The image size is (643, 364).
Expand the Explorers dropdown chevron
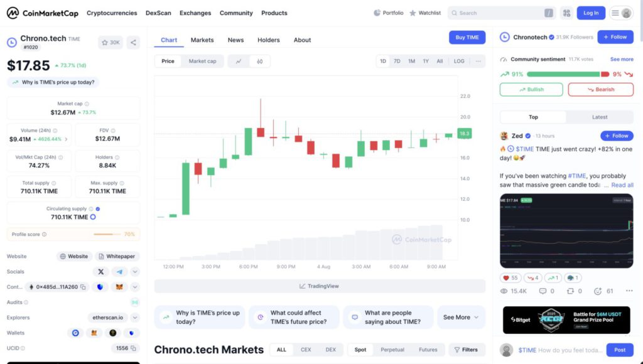pos(135,318)
